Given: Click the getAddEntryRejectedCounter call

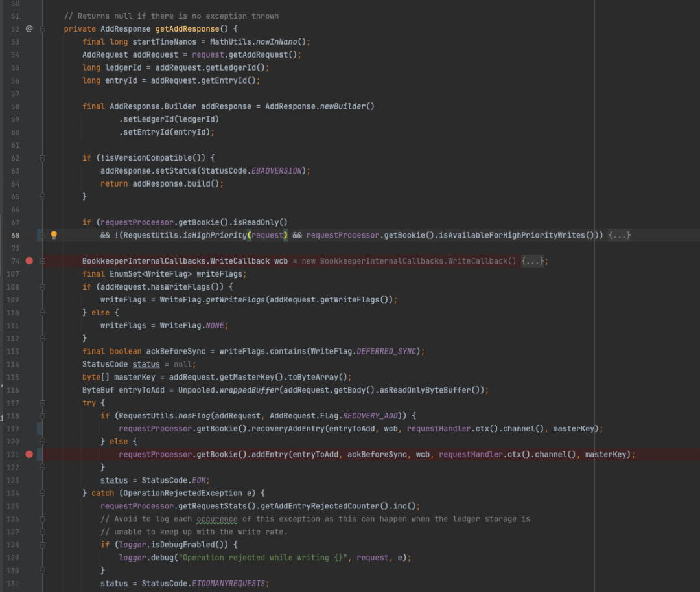Looking at the screenshot, I should click(x=320, y=507).
